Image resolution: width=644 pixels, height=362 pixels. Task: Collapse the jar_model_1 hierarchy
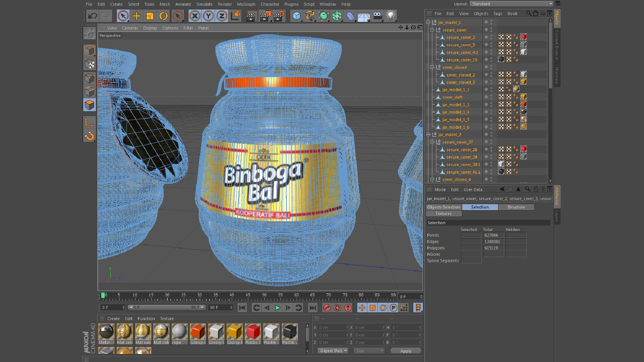tap(428, 22)
